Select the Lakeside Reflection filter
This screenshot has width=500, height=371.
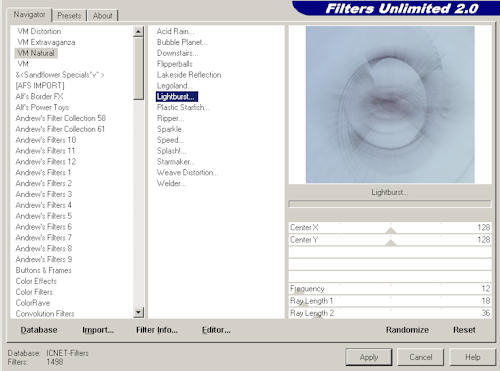(x=189, y=75)
